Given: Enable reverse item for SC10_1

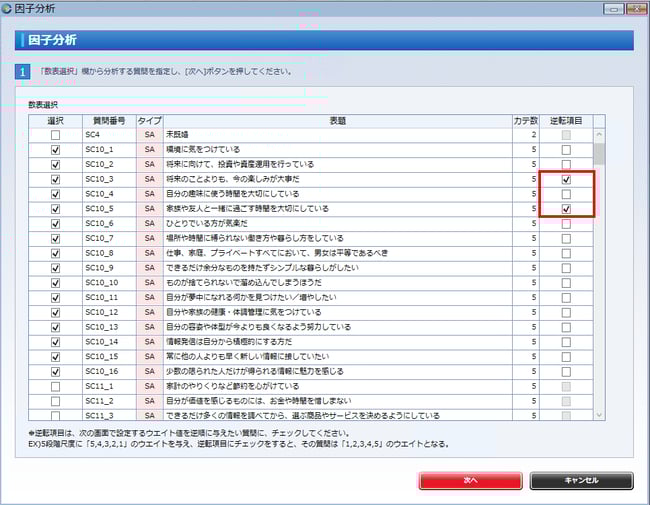Looking at the screenshot, I should (566, 150).
